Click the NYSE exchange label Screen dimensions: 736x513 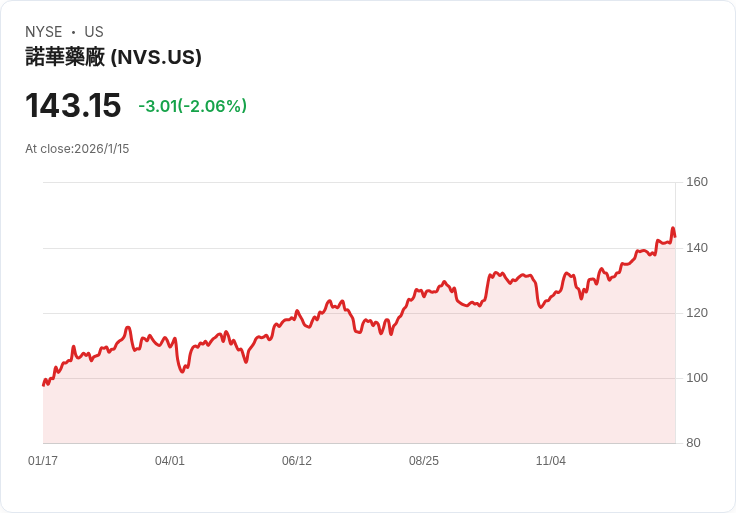pyautogui.click(x=43, y=32)
